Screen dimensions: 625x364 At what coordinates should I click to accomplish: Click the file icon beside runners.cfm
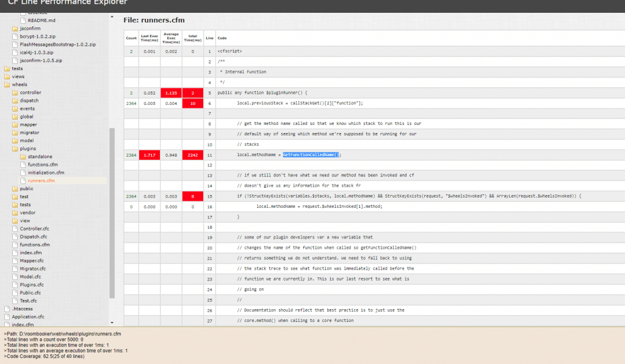pyautogui.click(x=23, y=180)
